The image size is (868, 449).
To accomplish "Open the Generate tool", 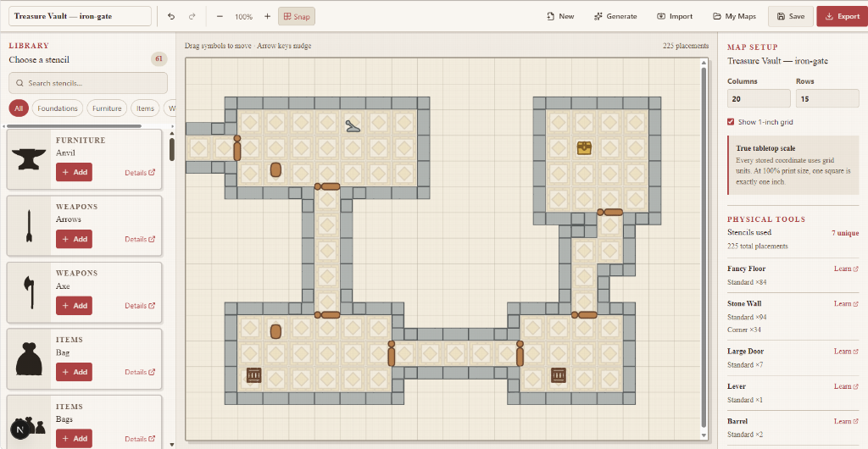I will tap(615, 17).
